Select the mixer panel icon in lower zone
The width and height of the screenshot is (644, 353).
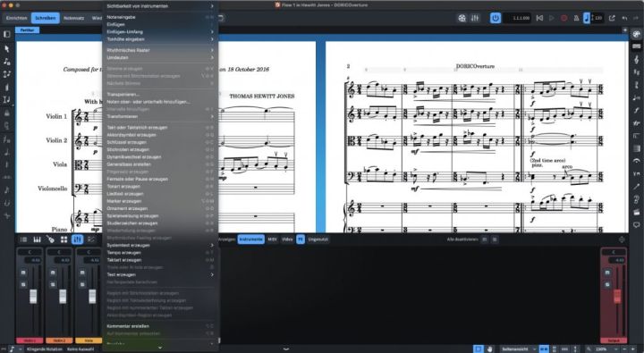pos(77,240)
